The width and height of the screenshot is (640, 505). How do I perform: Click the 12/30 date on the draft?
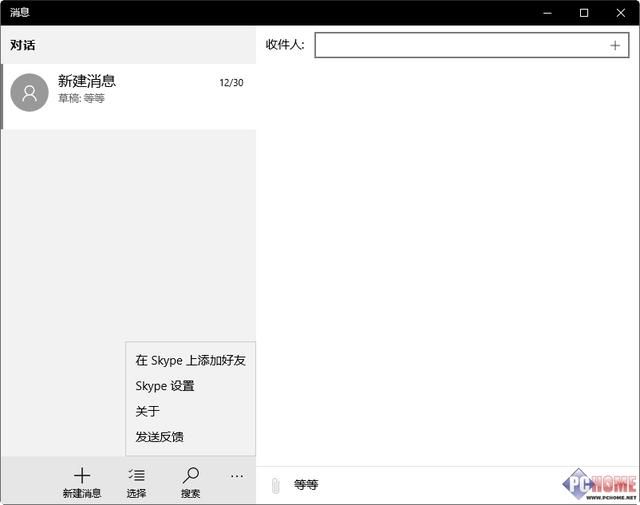pyautogui.click(x=231, y=83)
